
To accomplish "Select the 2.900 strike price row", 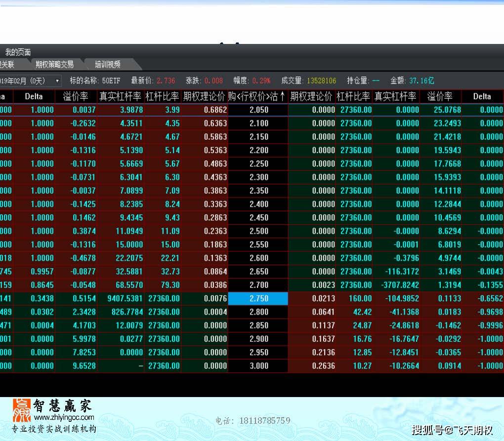I will coord(258,339).
